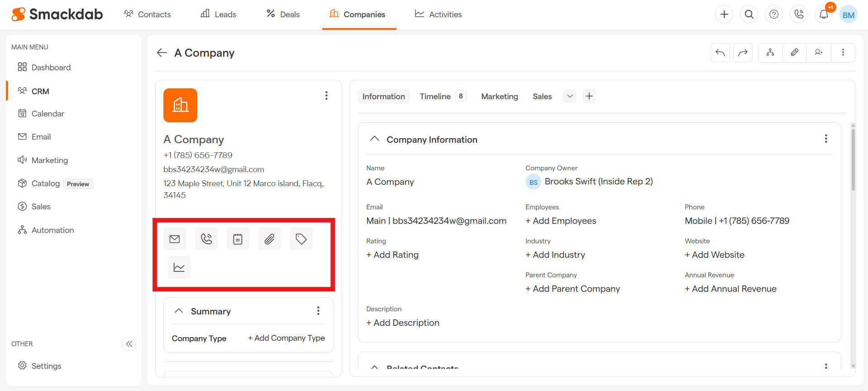Click the tag icon in company card

coord(301,239)
